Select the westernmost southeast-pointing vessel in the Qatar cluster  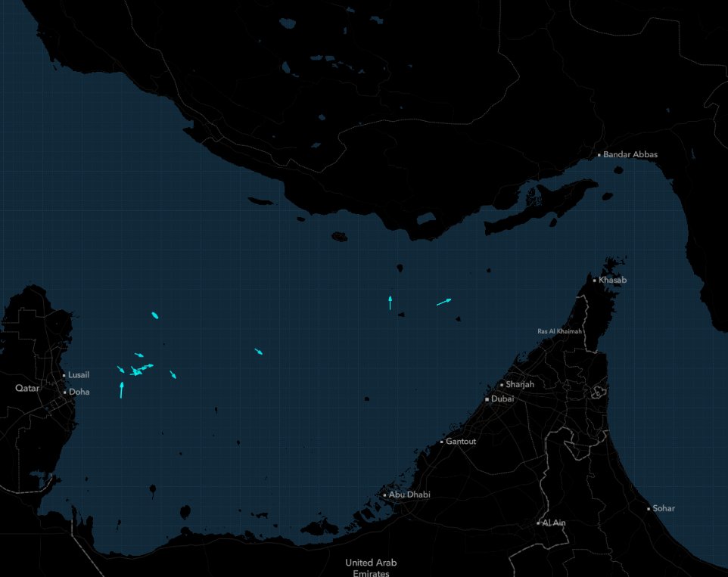[x=121, y=369]
